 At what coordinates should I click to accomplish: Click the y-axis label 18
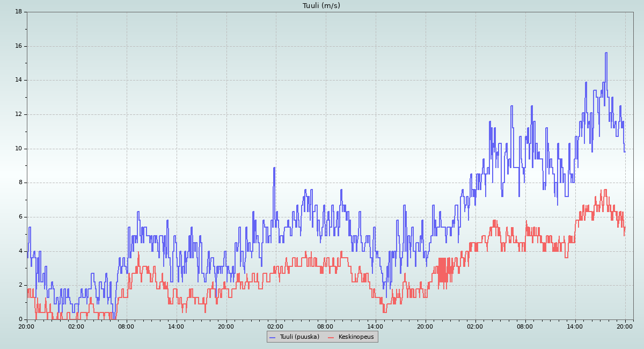click(18, 12)
